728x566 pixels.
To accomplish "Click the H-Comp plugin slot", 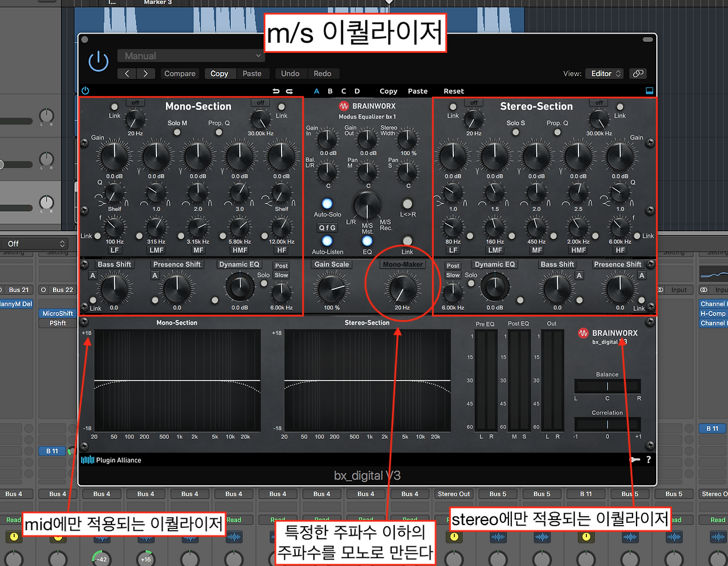I will [x=713, y=313].
